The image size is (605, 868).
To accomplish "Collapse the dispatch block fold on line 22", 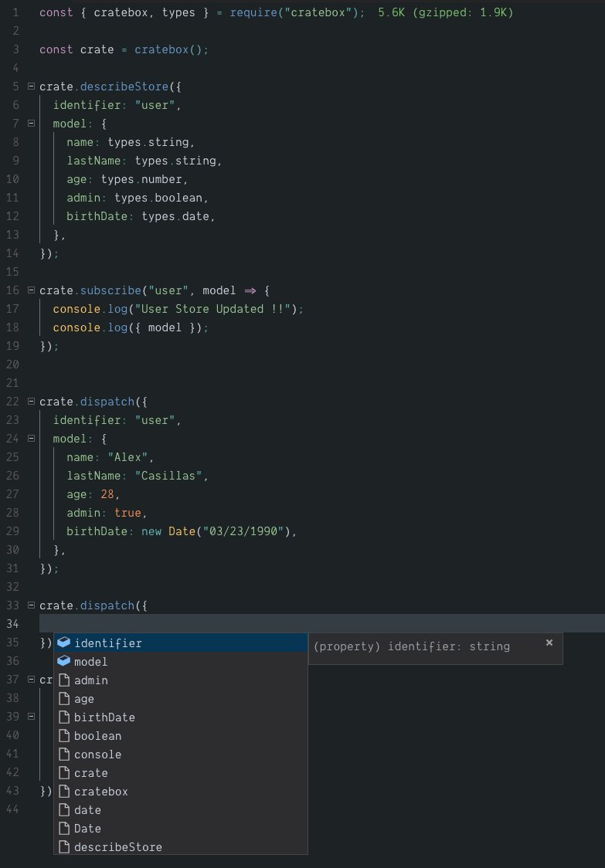I will 31,402.
